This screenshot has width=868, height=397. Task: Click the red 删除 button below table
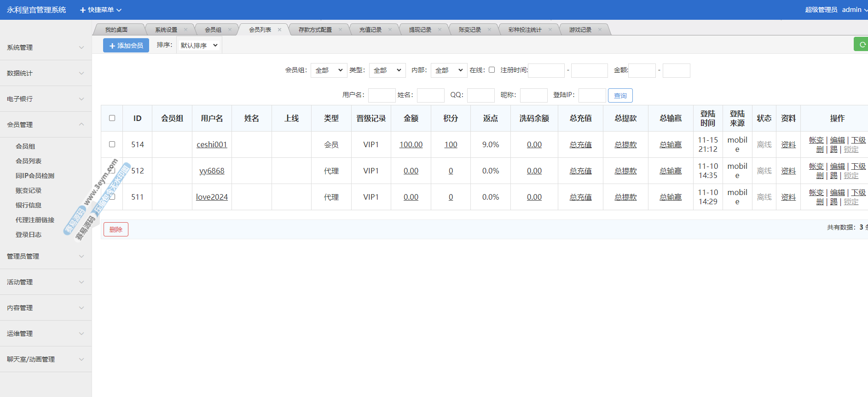tap(116, 230)
